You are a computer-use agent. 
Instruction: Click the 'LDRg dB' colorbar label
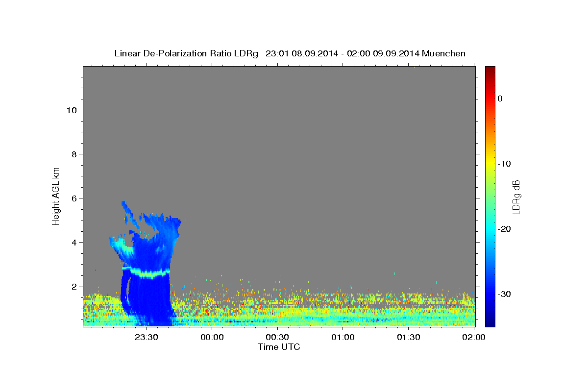coord(516,197)
